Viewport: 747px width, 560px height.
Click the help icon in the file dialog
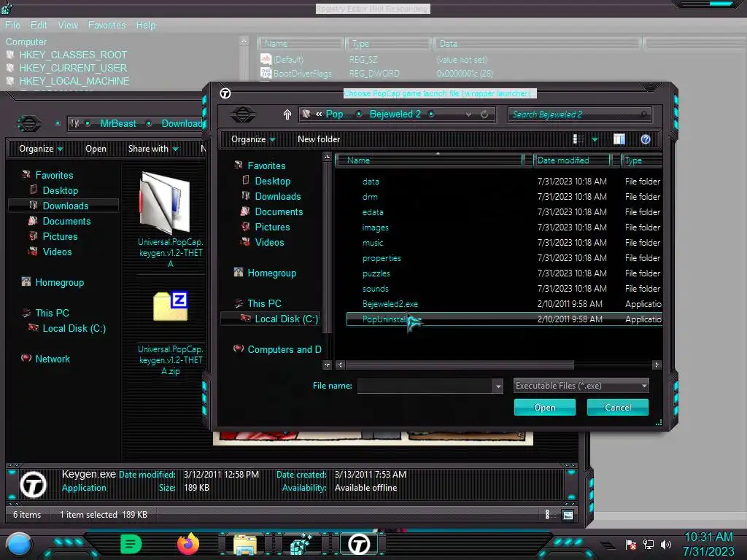[x=646, y=139]
